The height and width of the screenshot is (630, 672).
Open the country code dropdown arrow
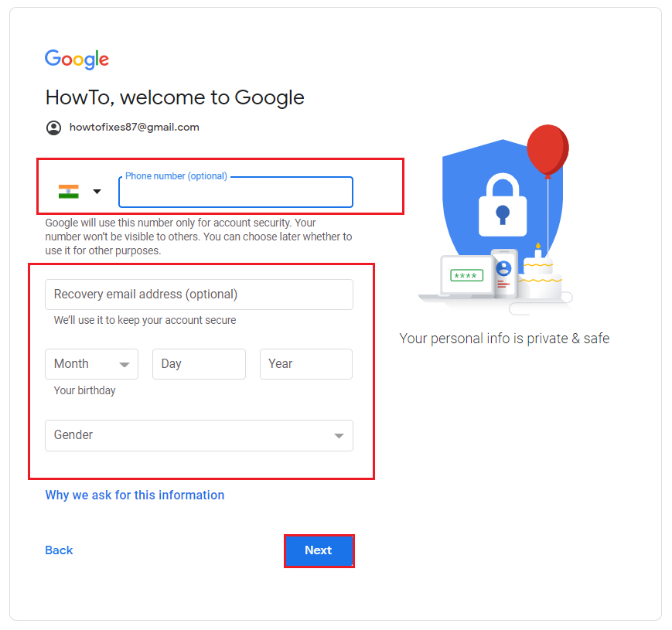pyautogui.click(x=97, y=192)
